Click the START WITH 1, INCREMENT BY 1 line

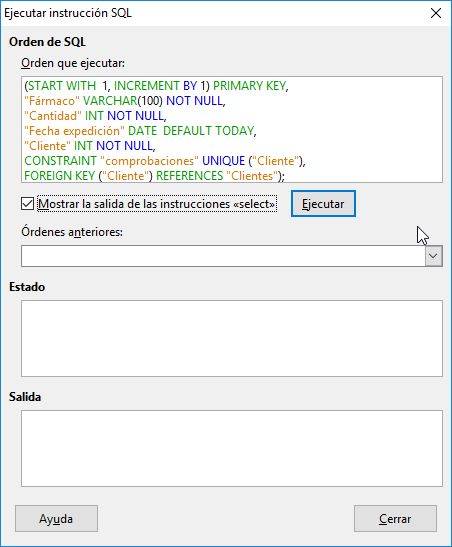[x=156, y=86]
